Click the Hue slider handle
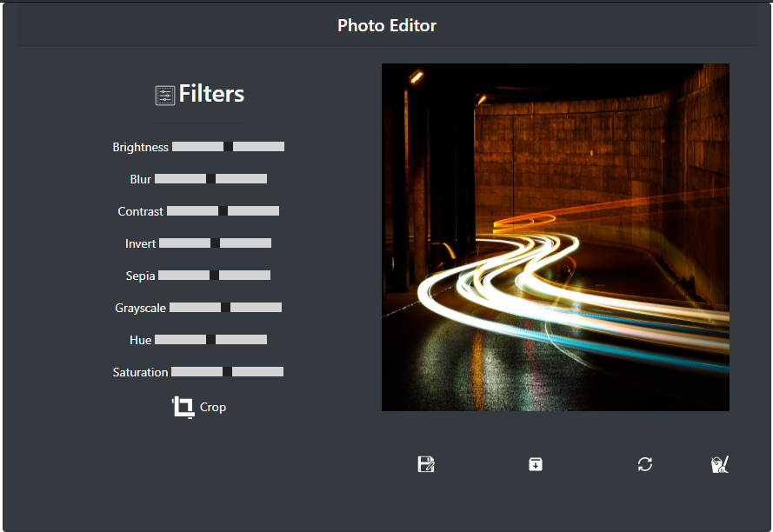773x532 pixels. coord(211,340)
